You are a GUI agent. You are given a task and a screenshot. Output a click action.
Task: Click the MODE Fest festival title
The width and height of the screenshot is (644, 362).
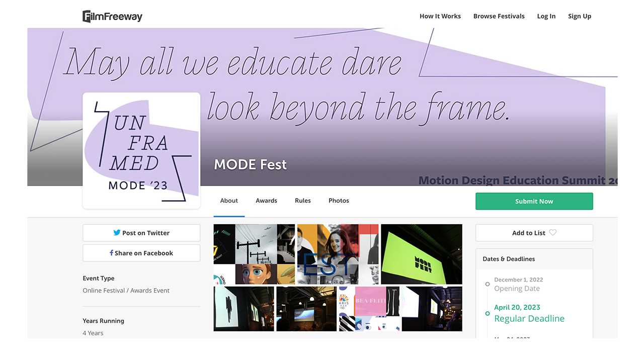pyautogui.click(x=250, y=164)
